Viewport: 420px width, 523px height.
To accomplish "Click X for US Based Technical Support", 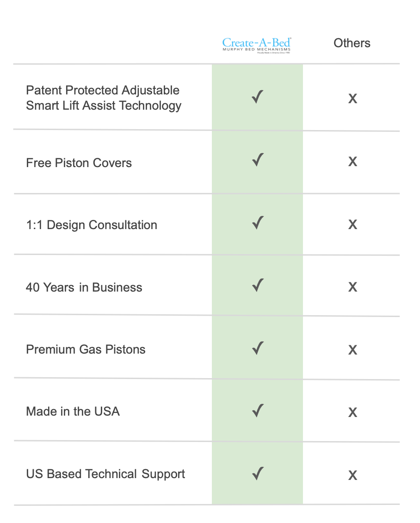I will click(352, 475).
